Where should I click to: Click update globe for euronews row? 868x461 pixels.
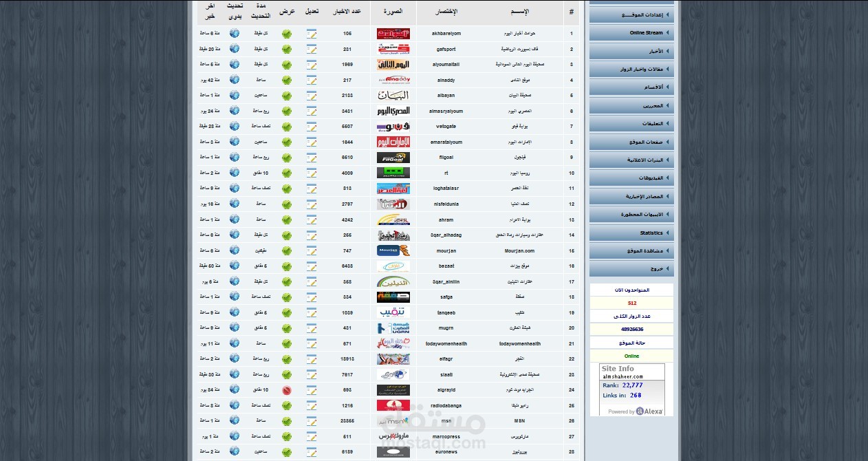[x=235, y=451]
